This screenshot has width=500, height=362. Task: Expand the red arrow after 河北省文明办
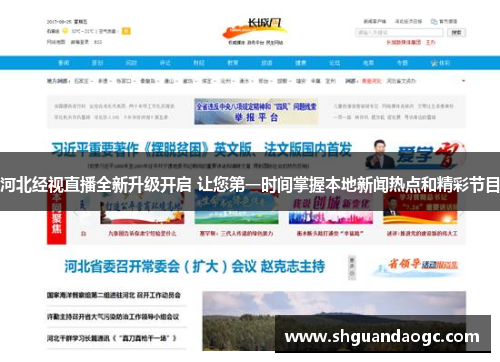click(463, 81)
